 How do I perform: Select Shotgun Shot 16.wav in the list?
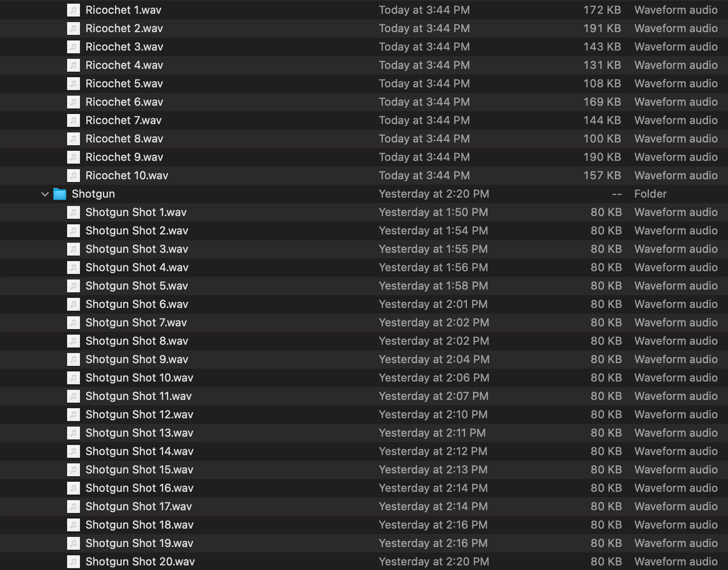pyautogui.click(x=139, y=488)
